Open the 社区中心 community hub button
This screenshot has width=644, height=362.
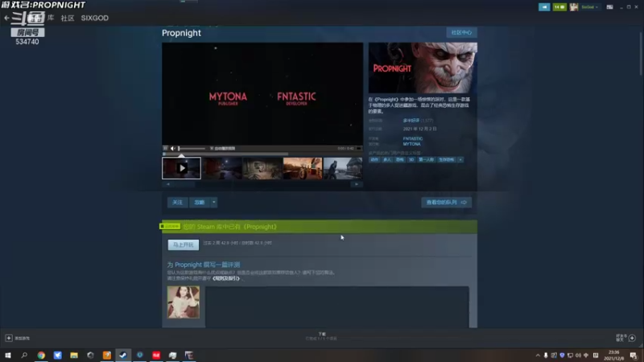tap(461, 32)
